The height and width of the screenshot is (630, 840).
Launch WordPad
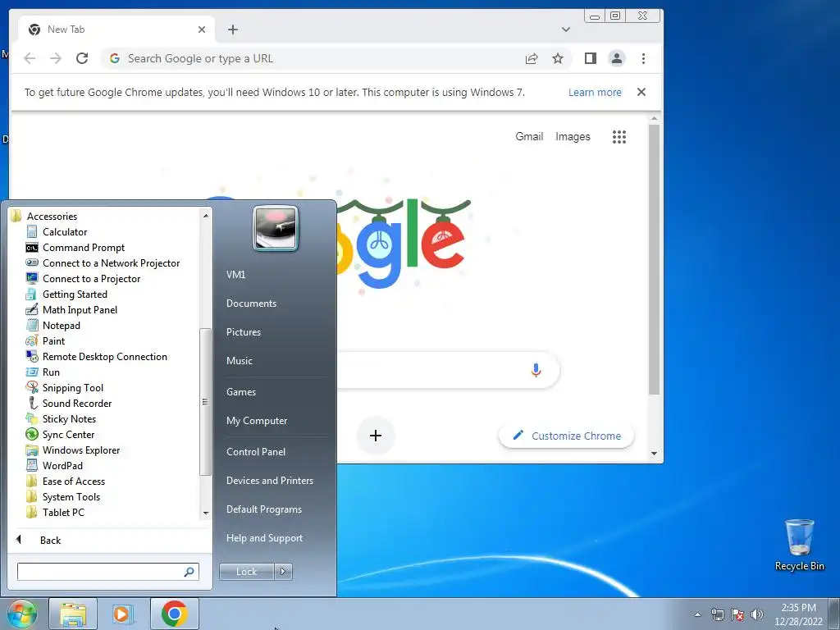[x=62, y=466]
